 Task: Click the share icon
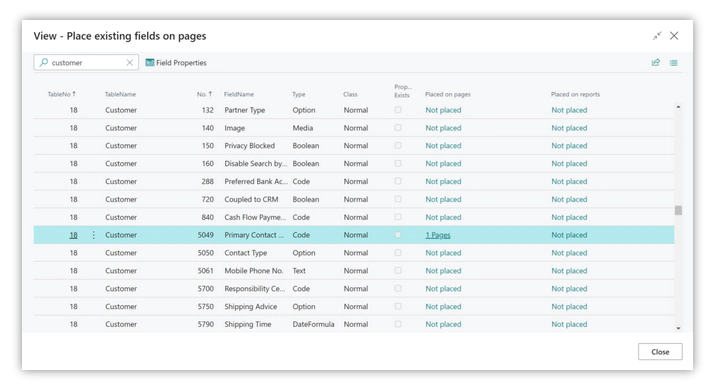[x=656, y=62]
